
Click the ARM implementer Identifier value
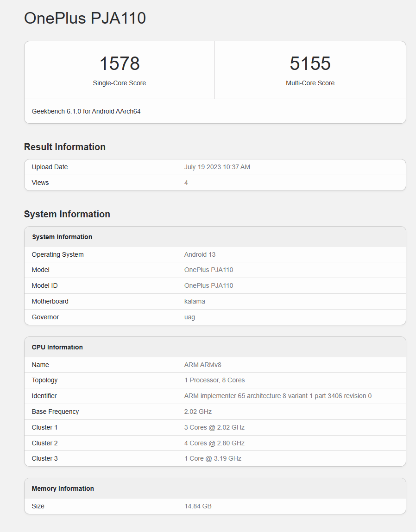click(x=277, y=396)
